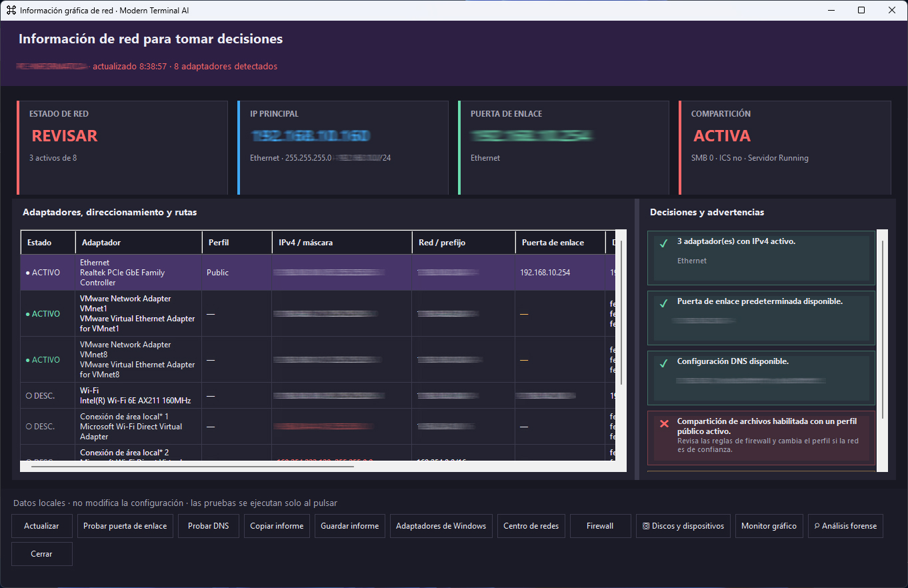Click the adapter table horizontal scrollbar

193,466
